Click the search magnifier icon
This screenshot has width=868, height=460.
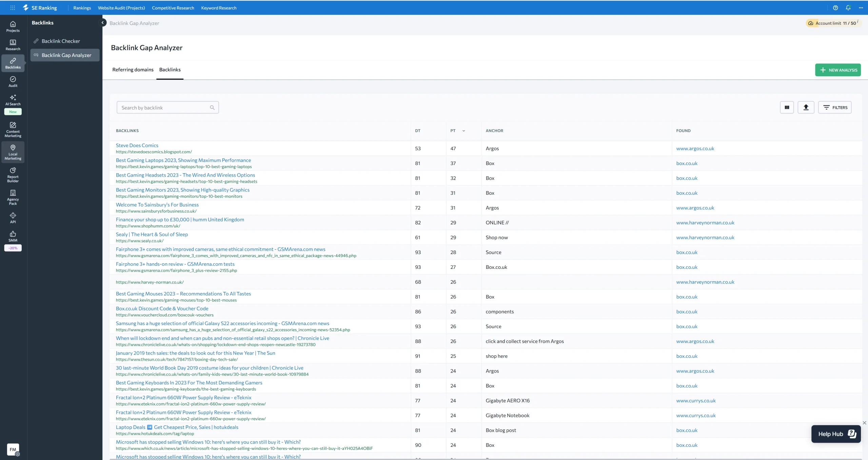tap(212, 107)
